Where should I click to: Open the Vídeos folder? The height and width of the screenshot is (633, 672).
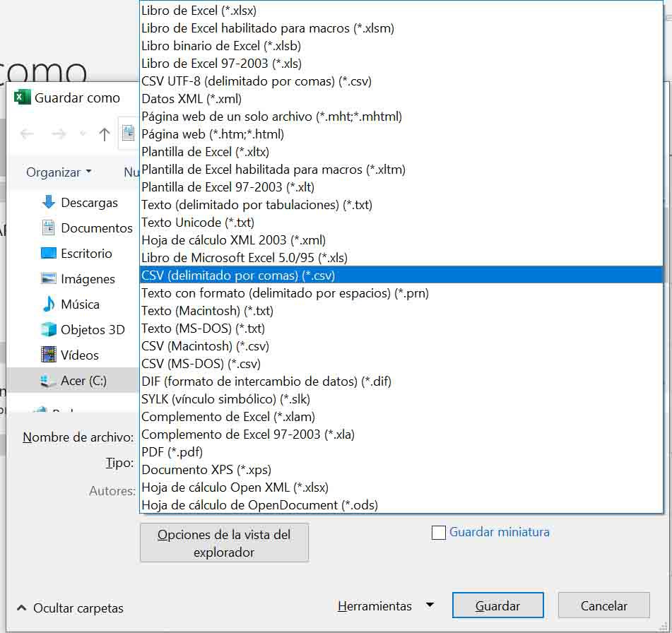point(80,355)
